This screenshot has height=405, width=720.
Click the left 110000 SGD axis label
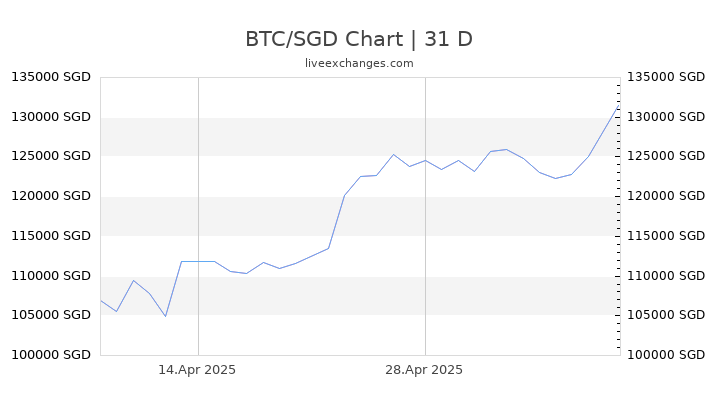tap(51, 276)
